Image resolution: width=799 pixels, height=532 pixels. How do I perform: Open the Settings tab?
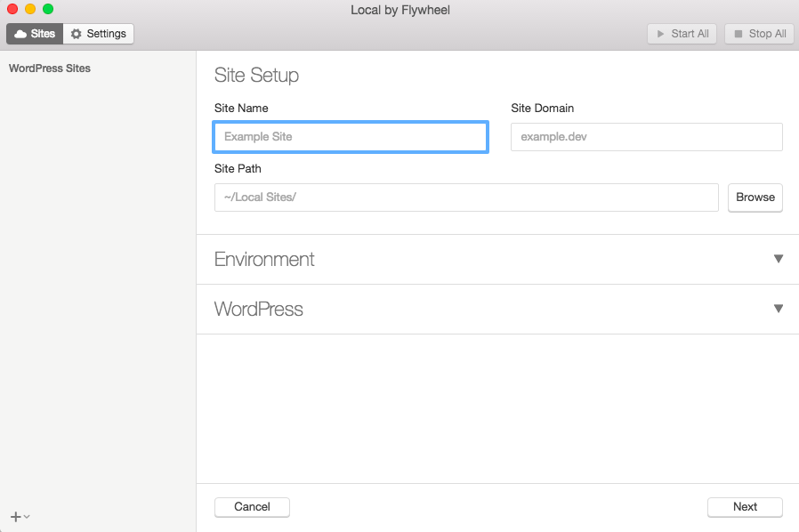(x=99, y=34)
